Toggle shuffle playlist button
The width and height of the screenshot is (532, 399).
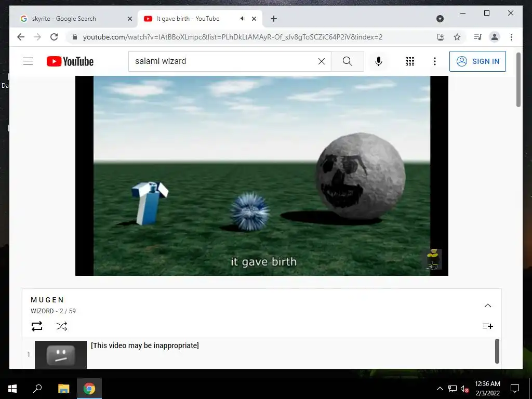[61, 326]
